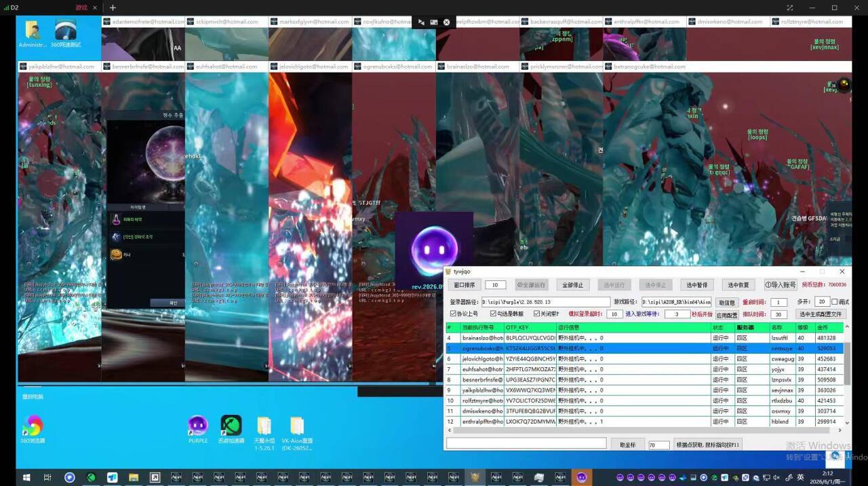Click the 多开 value field

click(822, 301)
